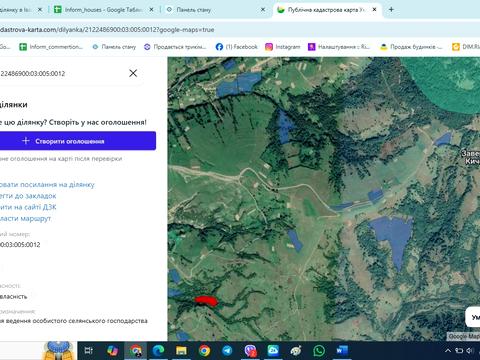The width and height of the screenshot is (480, 360).
Task: Open the Inform_houses Google Sheets tab
Action: point(103,10)
